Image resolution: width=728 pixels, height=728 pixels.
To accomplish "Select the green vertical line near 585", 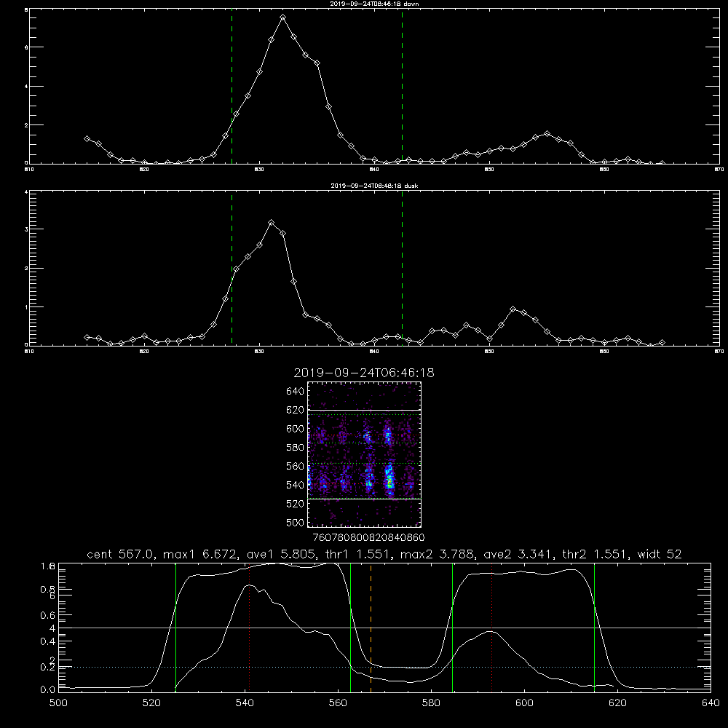I will (x=452, y=628).
